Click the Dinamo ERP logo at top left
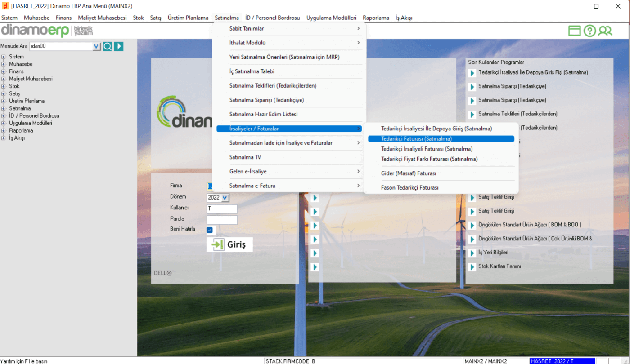Screen dimensions: 630x364 click(x=47, y=31)
